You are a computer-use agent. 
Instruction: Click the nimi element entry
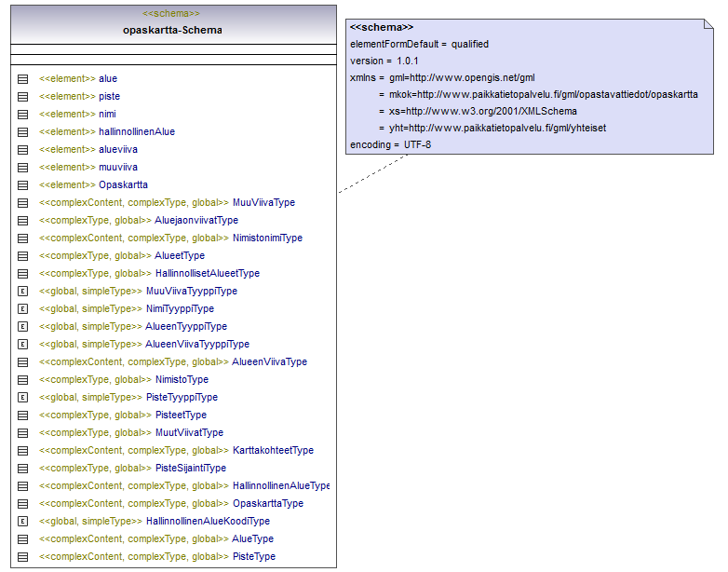coord(107,115)
